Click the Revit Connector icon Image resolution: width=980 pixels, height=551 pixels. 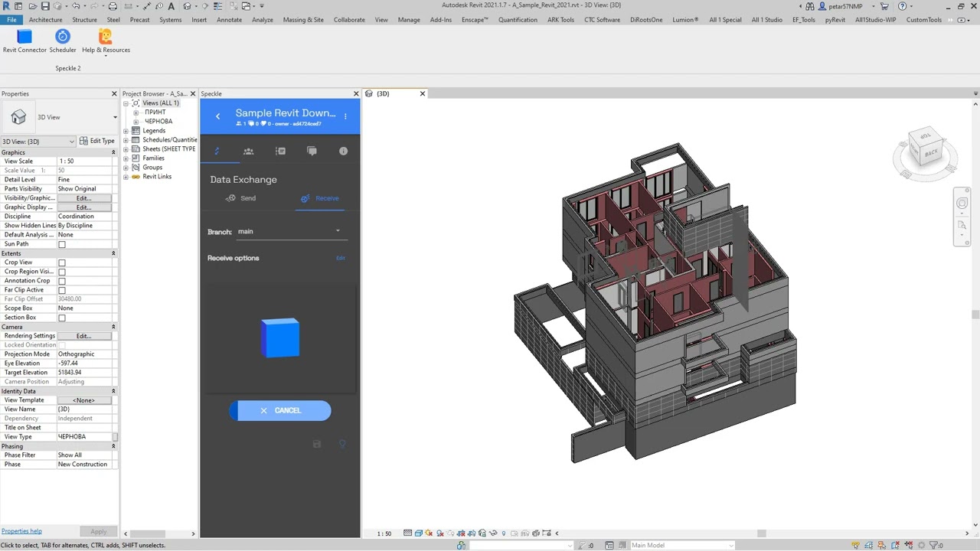tap(24, 37)
